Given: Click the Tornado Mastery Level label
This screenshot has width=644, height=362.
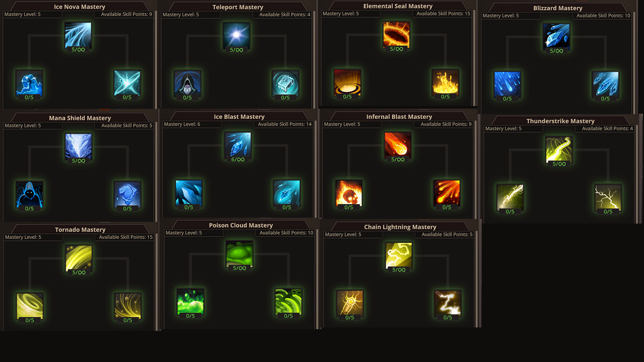Looking at the screenshot, I should [x=23, y=237].
